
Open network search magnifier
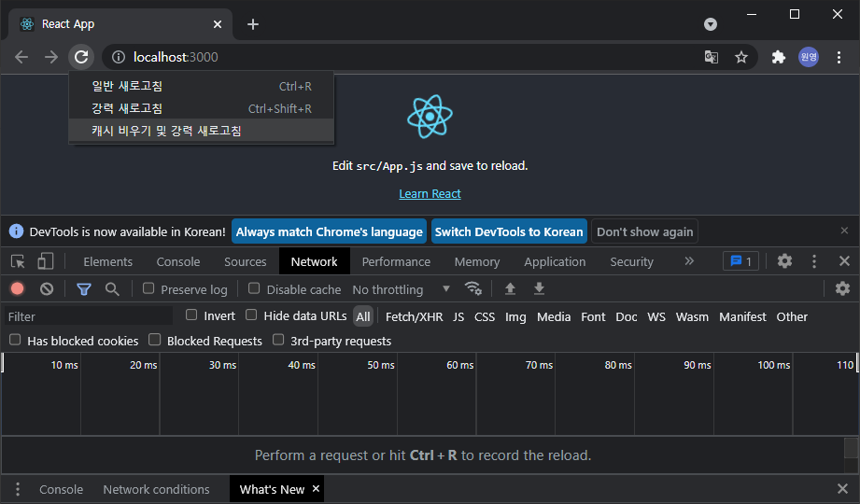(112, 289)
